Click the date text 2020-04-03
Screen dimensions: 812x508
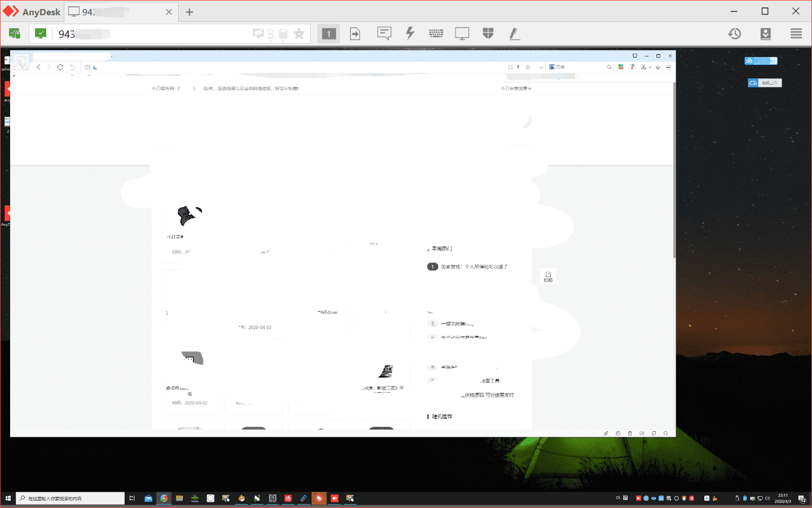[x=260, y=327]
